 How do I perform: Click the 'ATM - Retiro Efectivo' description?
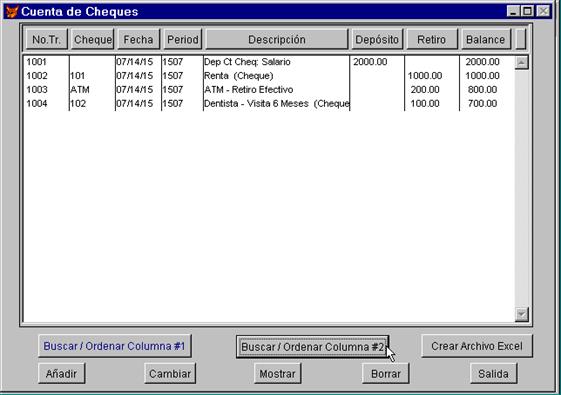249,89
